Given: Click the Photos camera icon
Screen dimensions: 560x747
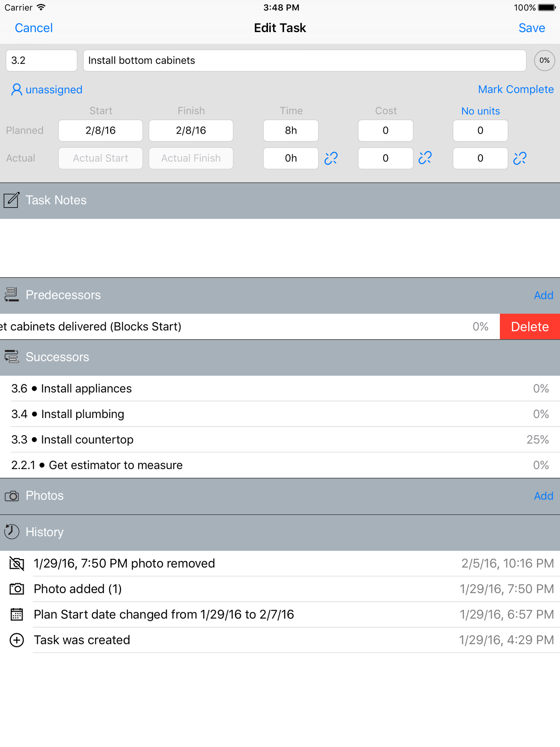Looking at the screenshot, I should pyautogui.click(x=12, y=496).
